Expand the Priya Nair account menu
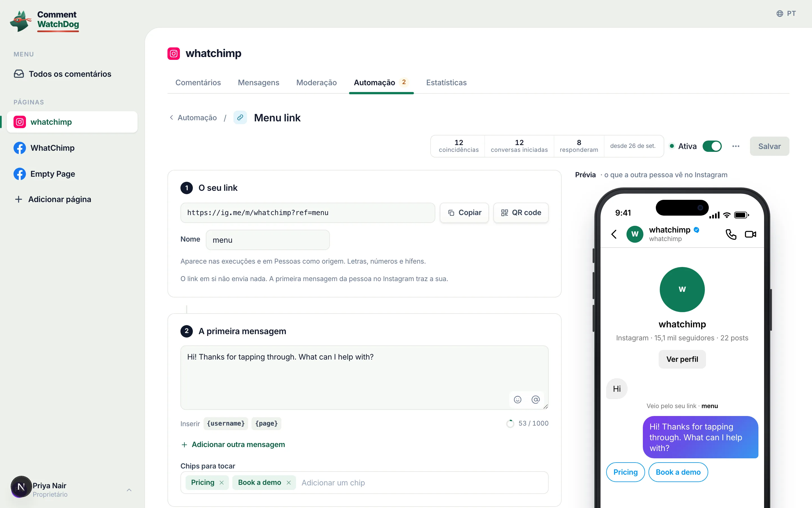Image resolution: width=812 pixels, height=508 pixels. point(129,490)
